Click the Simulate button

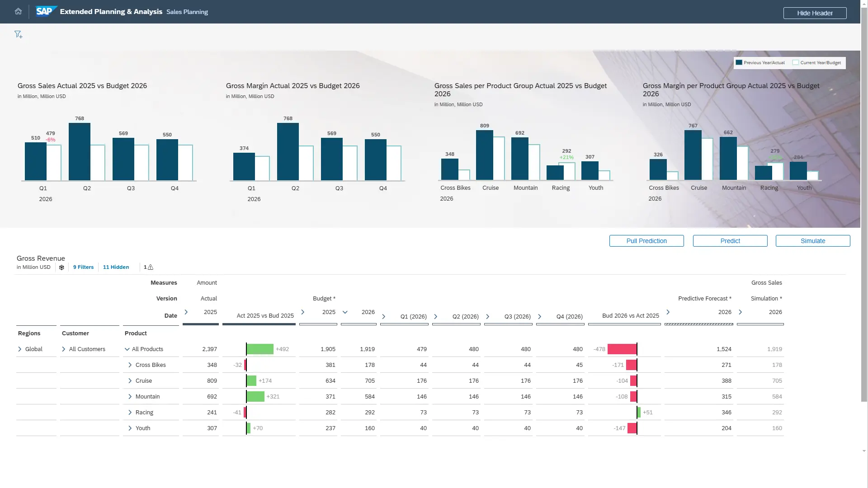812,241
